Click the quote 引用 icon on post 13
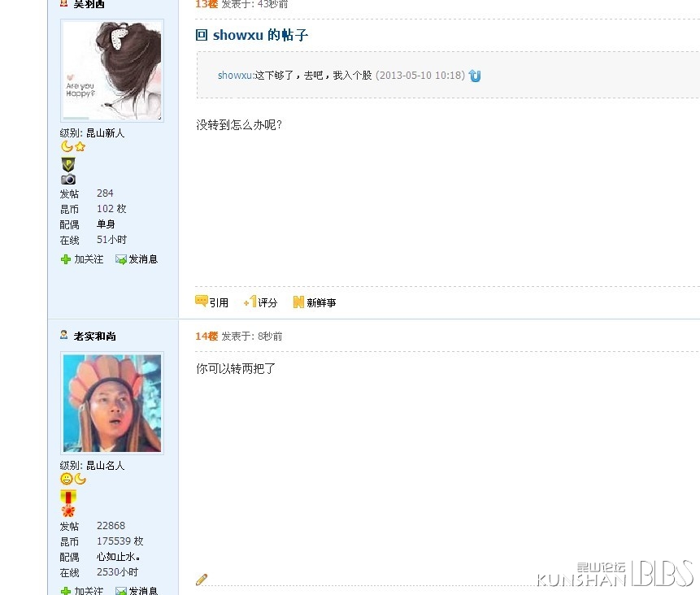 (x=202, y=302)
